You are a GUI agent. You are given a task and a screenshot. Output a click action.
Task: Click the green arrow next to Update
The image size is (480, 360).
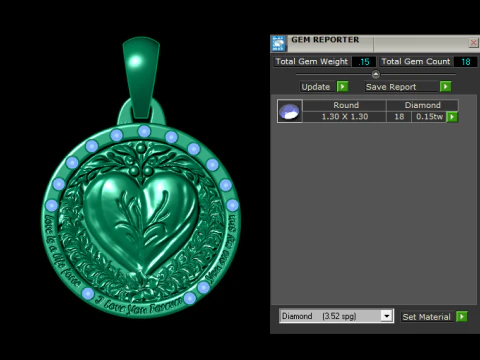(342, 87)
